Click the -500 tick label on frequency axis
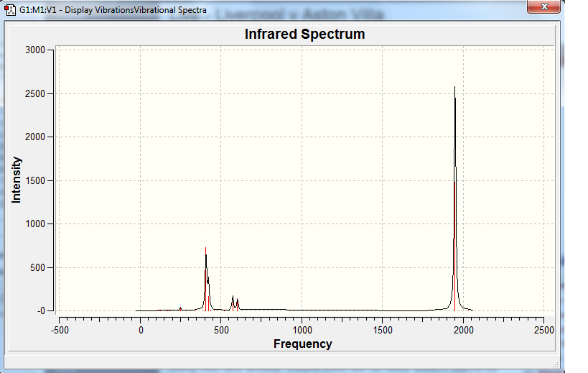This screenshot has width=588, height=373. [60, 330]
